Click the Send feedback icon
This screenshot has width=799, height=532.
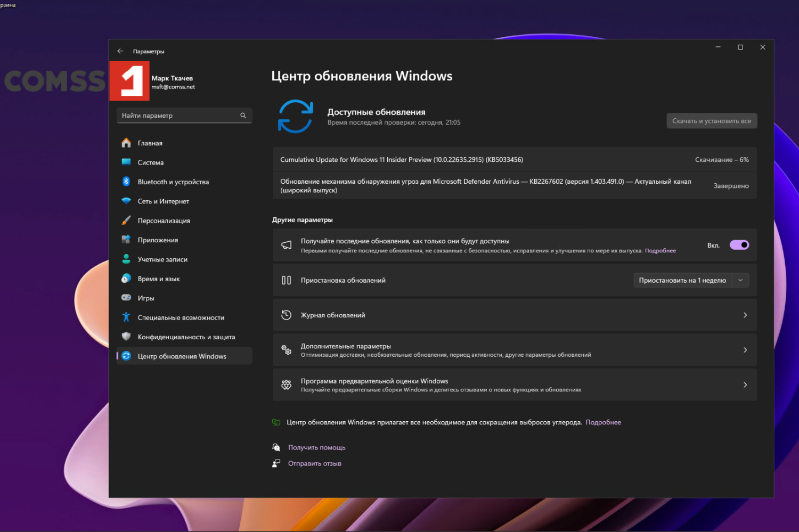point(276,463)
